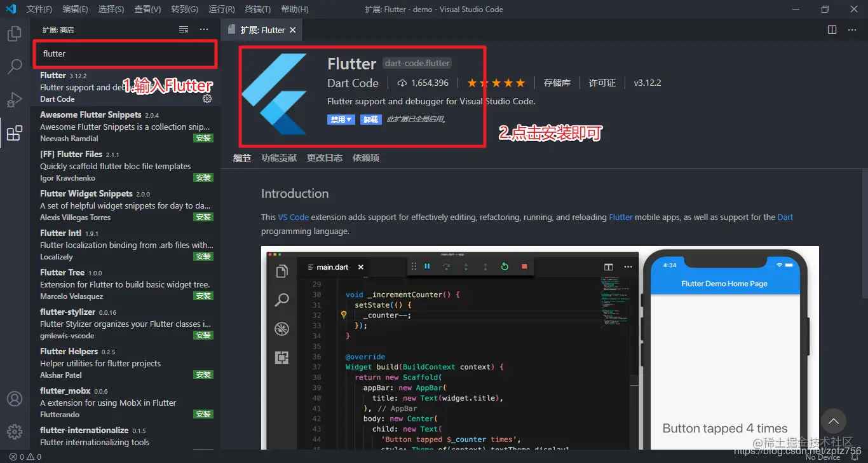868x463 pixels.
Task: Install [FF] Flutter Files extension
Action: coord(203,177)
